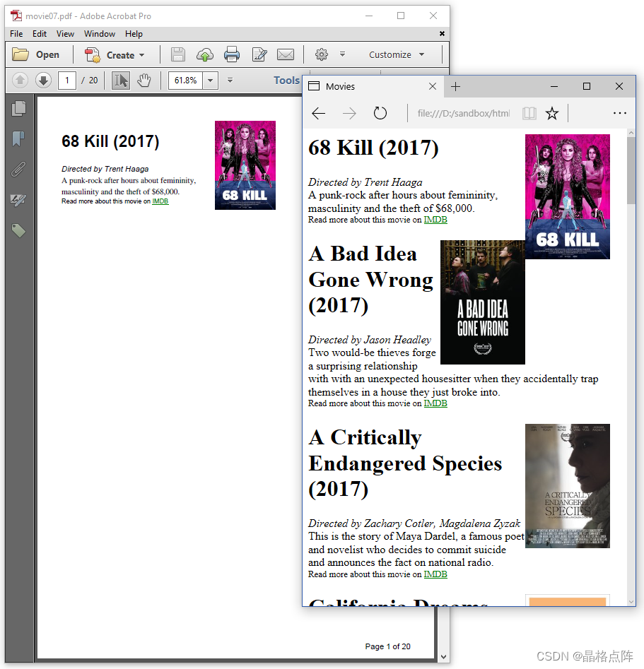Click the IMDB link under 68 Kill in browser

pos(435,220)
